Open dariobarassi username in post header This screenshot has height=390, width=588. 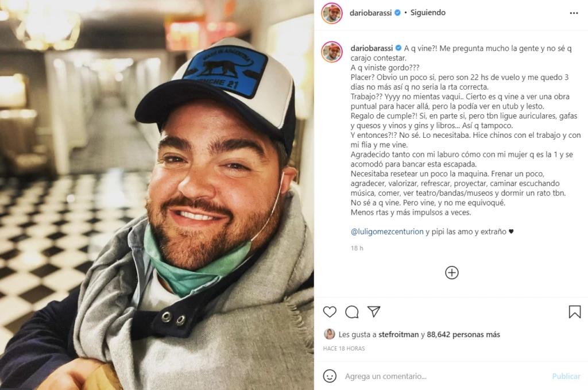[370, 13]
